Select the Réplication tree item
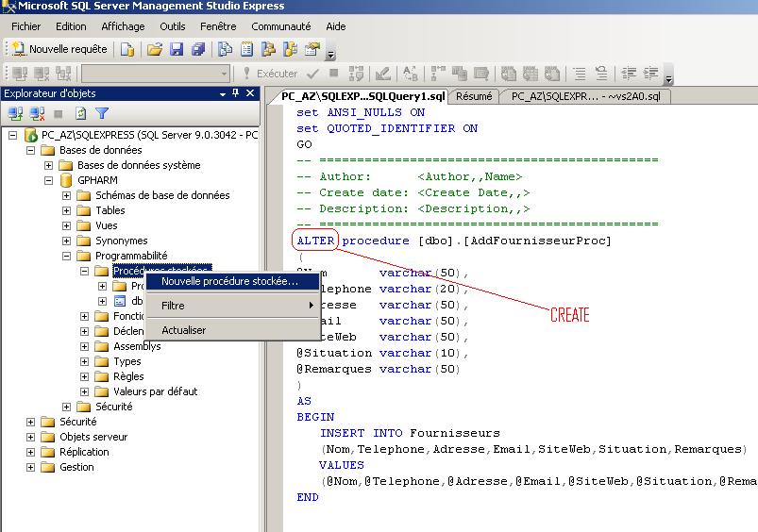Viewport: 758px width, 532px height. (84, 452)
